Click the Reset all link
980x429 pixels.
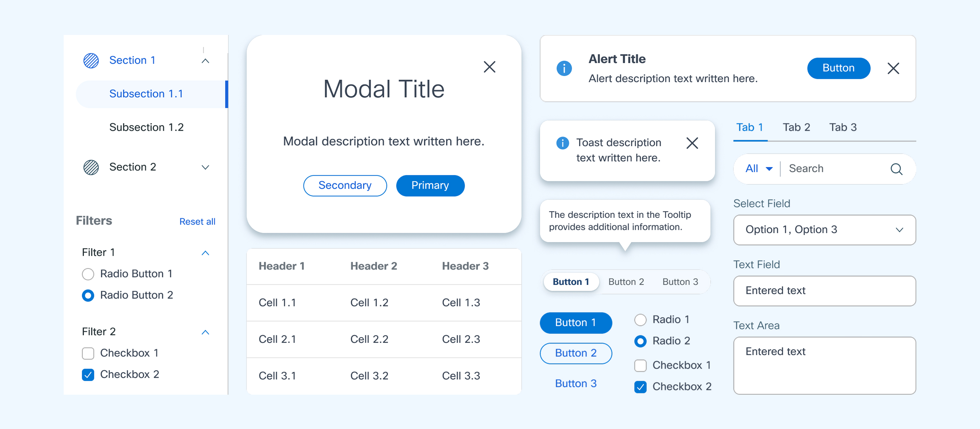(197, 222)
